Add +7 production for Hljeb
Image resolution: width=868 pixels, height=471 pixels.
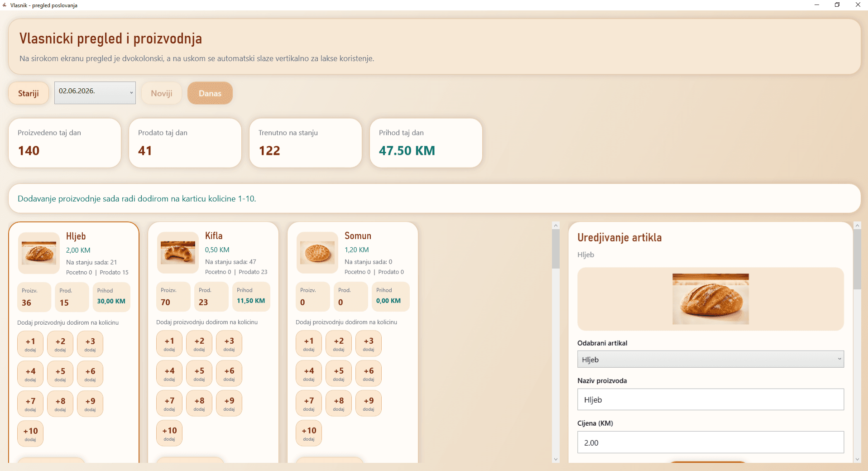(x=30, y=404)
